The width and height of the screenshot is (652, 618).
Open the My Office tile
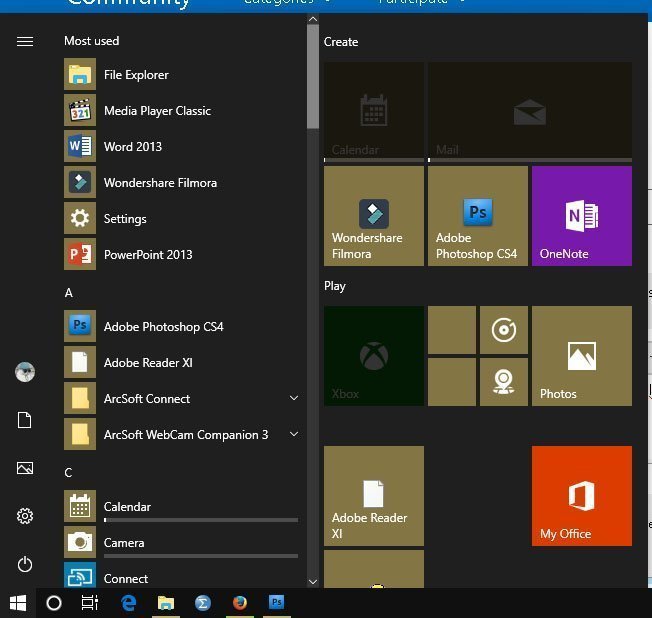[582, 496]
